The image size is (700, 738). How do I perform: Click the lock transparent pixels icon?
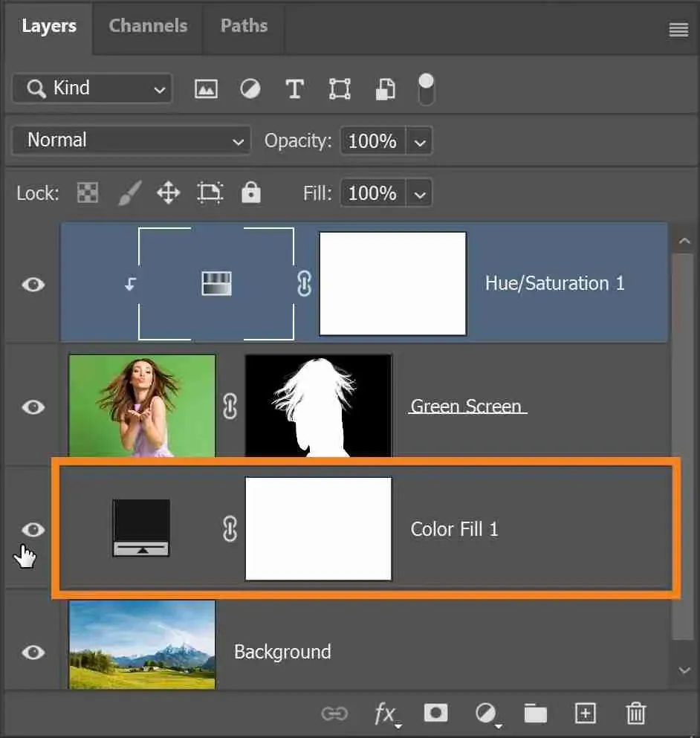88,194
